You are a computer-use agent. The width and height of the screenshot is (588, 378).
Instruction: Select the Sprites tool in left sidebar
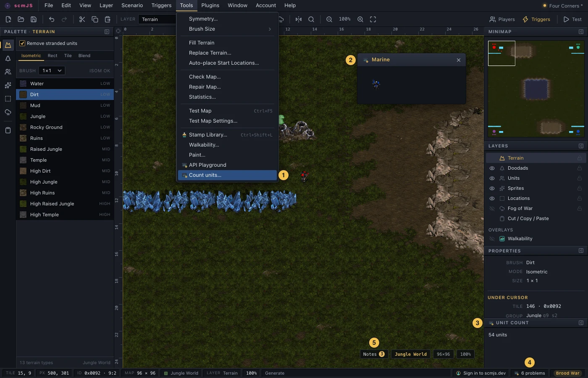point(8,85)
